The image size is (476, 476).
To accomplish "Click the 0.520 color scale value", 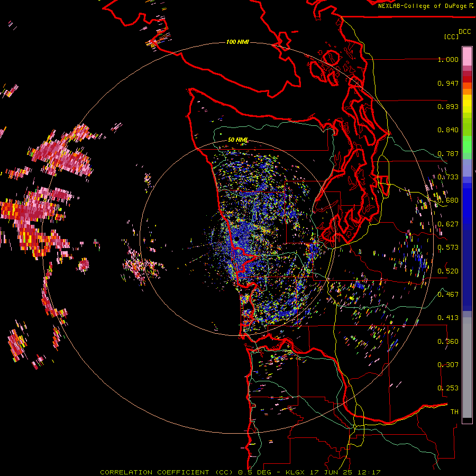I will pos(448,271).
